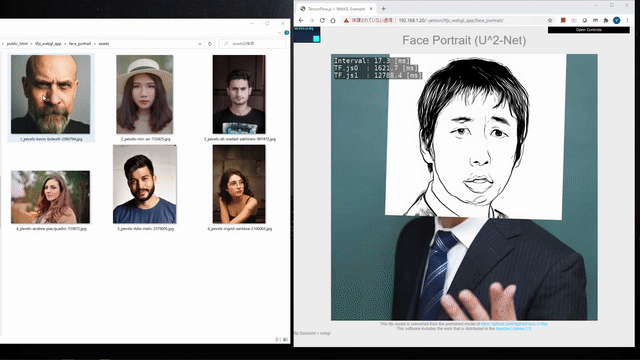
Task: Select the TensorFlow.js WebGL Example tab
Action: pyautogui.click(x=336, y=9)
